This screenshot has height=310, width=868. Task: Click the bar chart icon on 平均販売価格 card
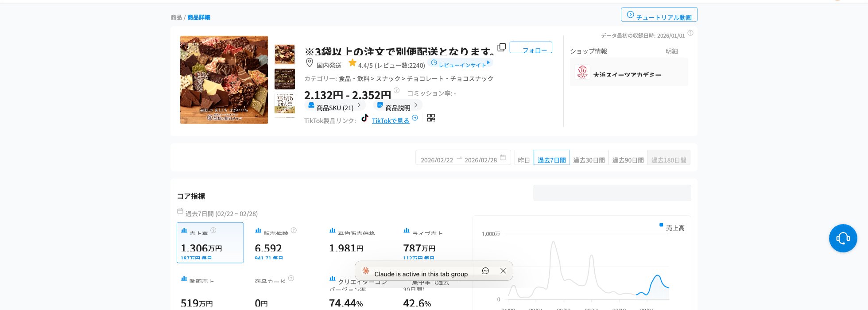pyautogui.click(x=332, y=230)
